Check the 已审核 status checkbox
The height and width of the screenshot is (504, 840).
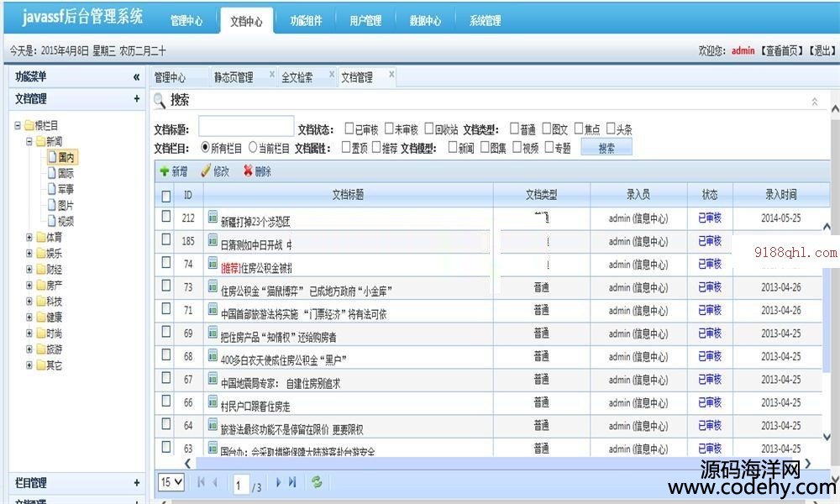pyautogui.click(x=349, y=129)
